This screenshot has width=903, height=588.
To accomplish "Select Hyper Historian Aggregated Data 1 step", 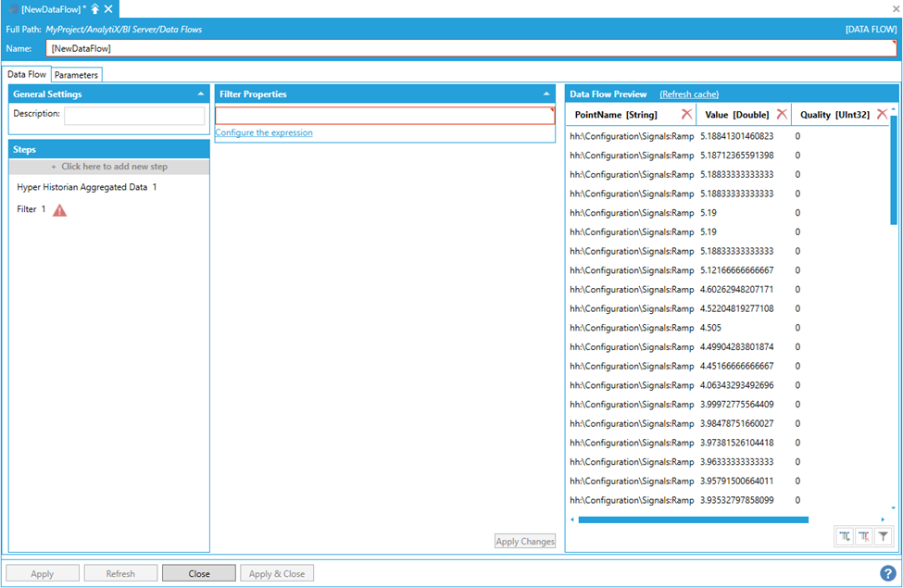I will [87, 187].
